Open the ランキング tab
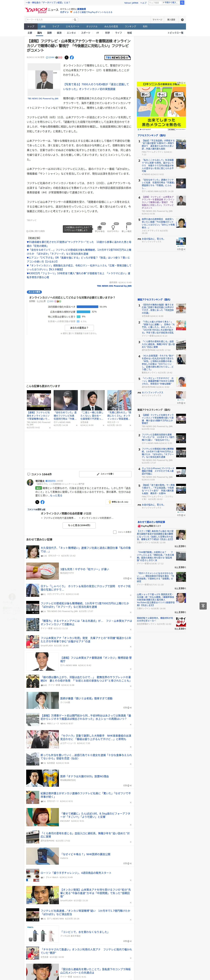The width and height of the screenshot is (210, 980). 130,27
